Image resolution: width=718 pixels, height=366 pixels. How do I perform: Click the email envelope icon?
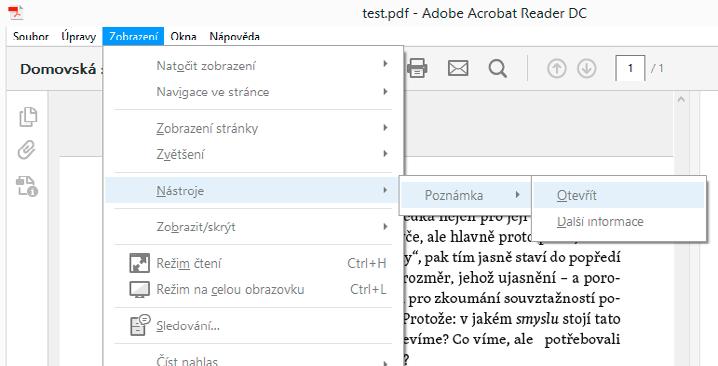coord(458,69)
